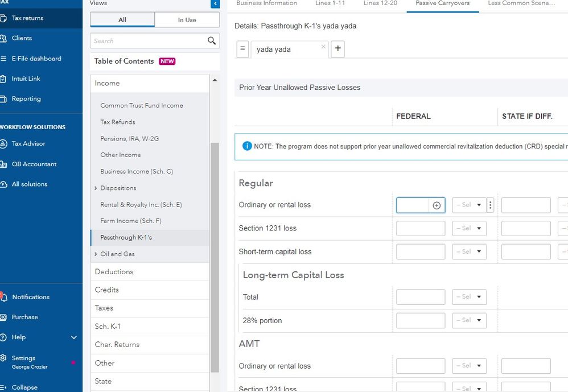Switch Views to the All filter
The height and width of the screenshot is (392, 568).
pos(122,20)
